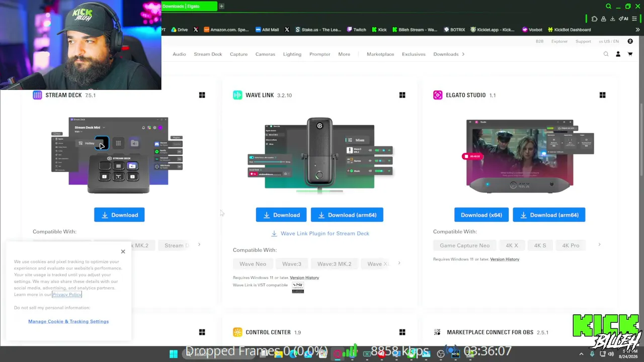
Task: Click the Stream Deck product preview image
Action: [118, 155]
